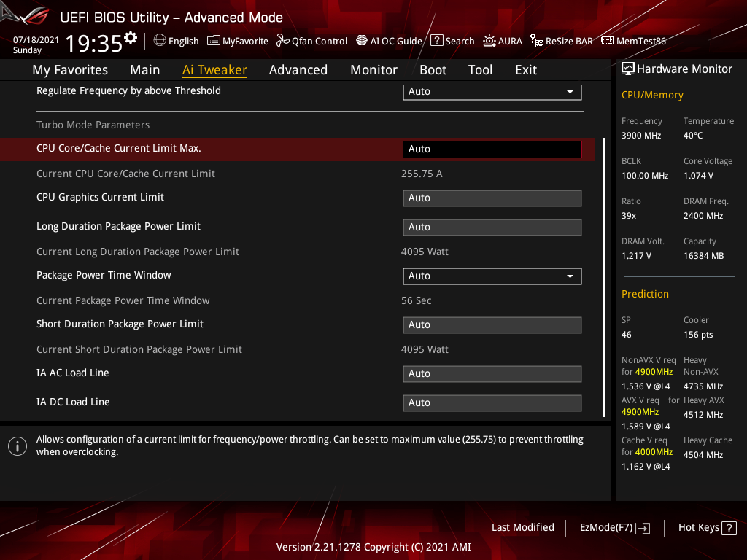View the Last Modified changes
This screenshot has height=560, width=747.
coord(522,527)
